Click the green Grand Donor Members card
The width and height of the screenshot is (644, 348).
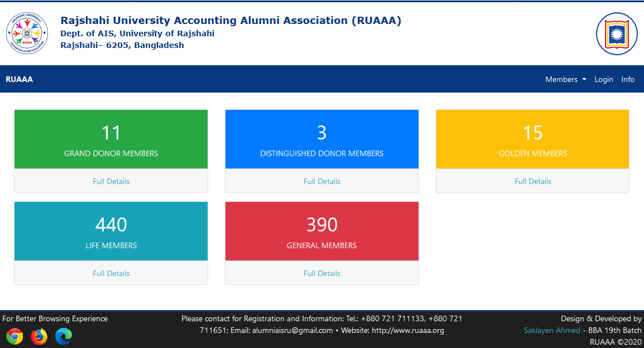point(111,139)
